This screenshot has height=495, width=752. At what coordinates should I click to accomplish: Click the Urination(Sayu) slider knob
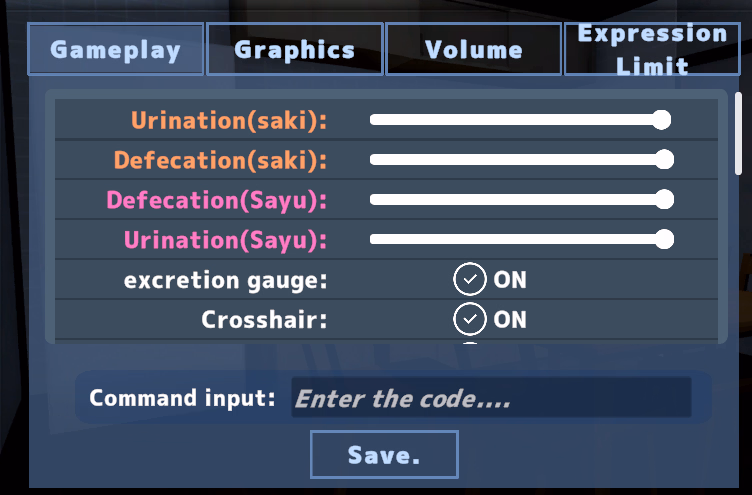[664, 239]
